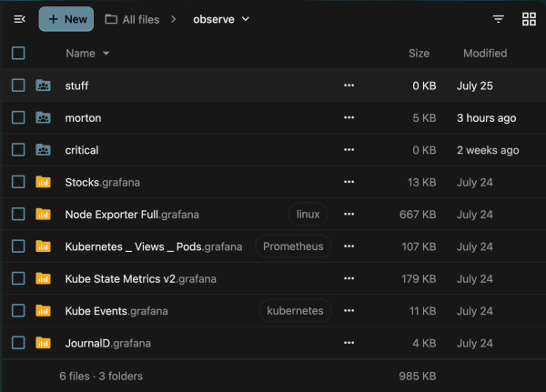Click the Kube State Metrics dashboard icon
Screen dimensions: 546x392
(43, 278)
